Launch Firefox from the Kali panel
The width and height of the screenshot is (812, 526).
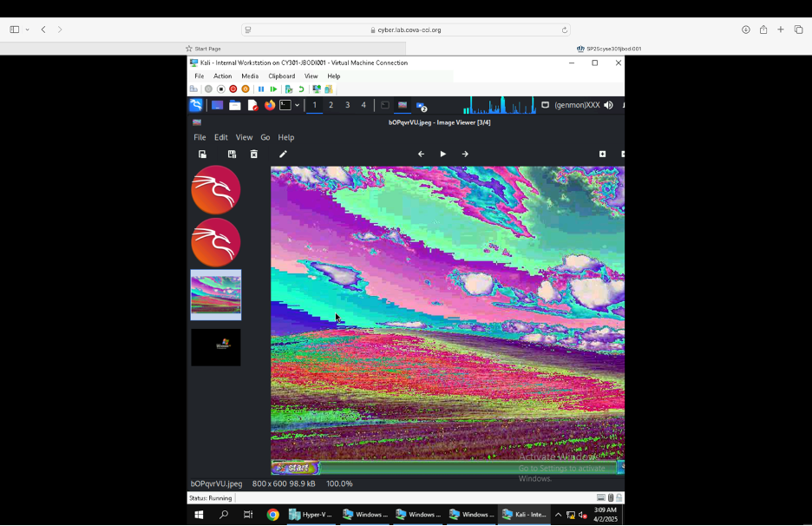click(270, 105)
